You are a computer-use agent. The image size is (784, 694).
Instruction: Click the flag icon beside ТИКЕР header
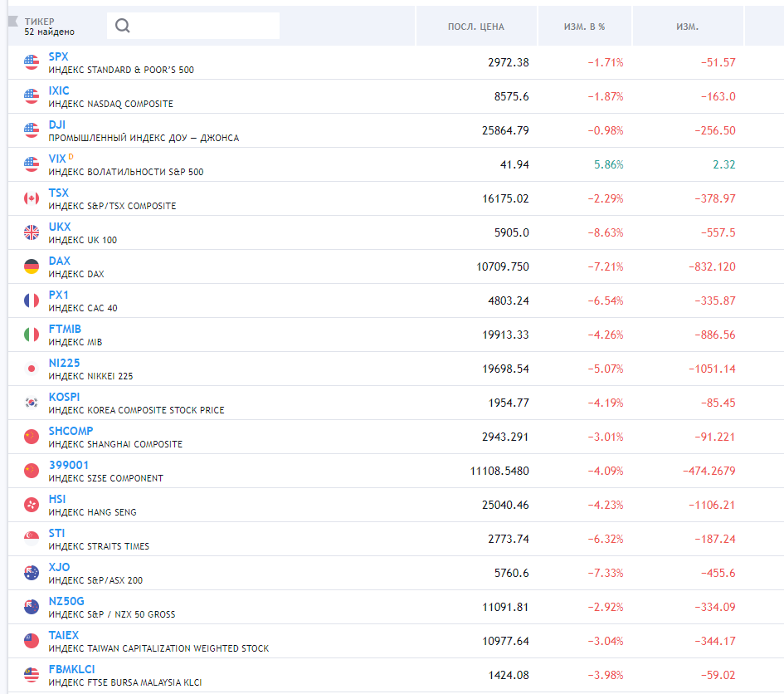12,21
